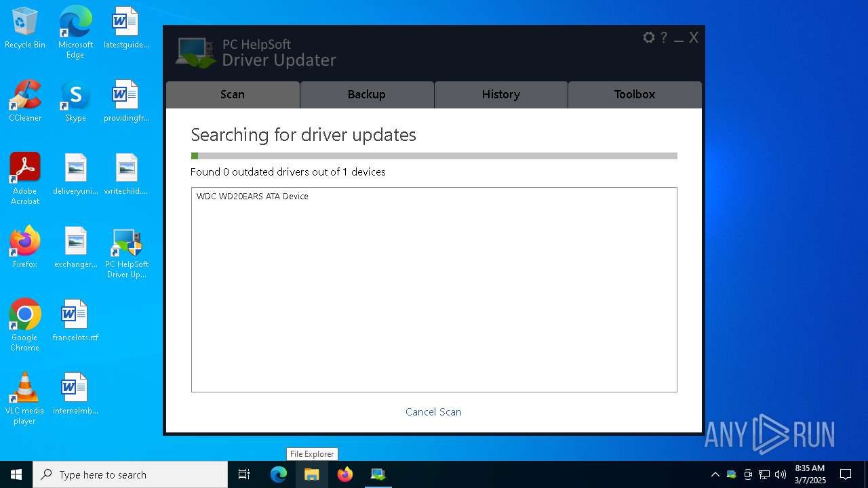
Task: Launch Adobe Acrobat shortcut
Action: (x=25, y=179)
